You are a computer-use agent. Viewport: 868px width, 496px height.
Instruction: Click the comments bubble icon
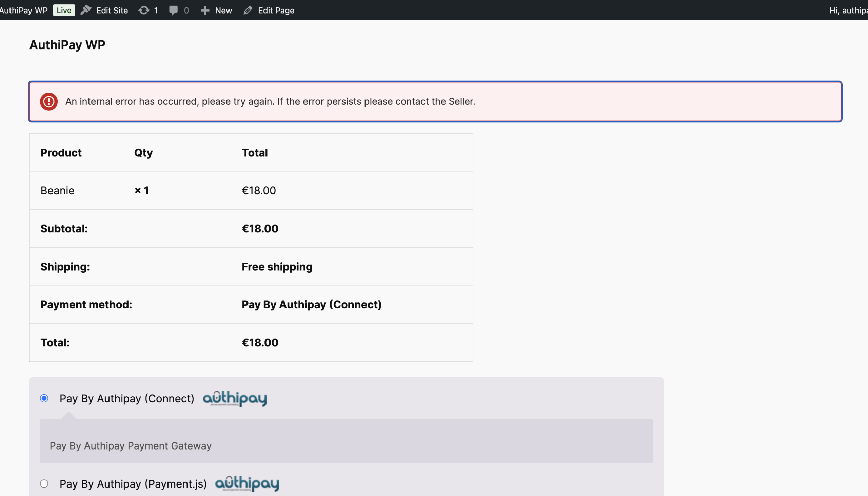coord(174,11)
